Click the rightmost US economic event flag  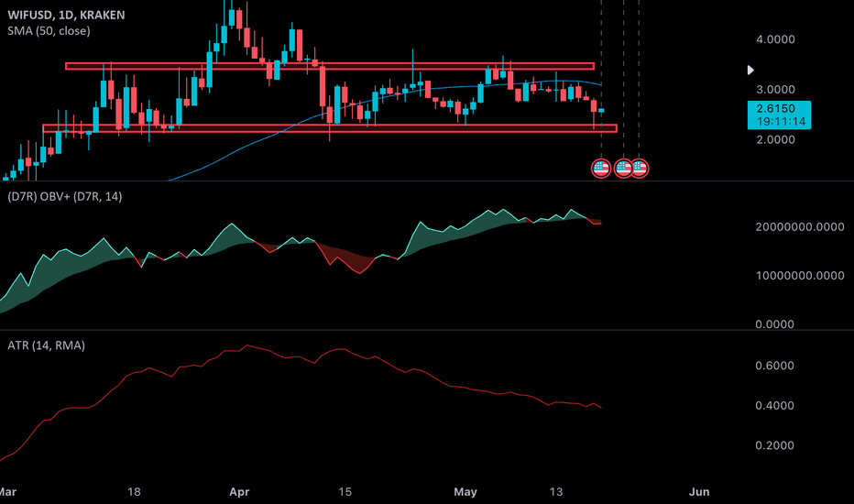click(x=640, y=169)
